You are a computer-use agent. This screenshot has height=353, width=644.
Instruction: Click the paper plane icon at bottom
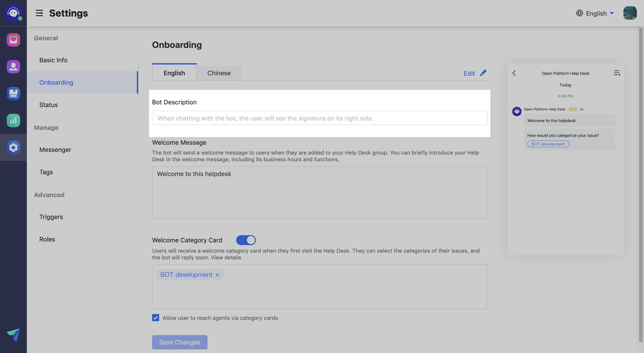13,334
